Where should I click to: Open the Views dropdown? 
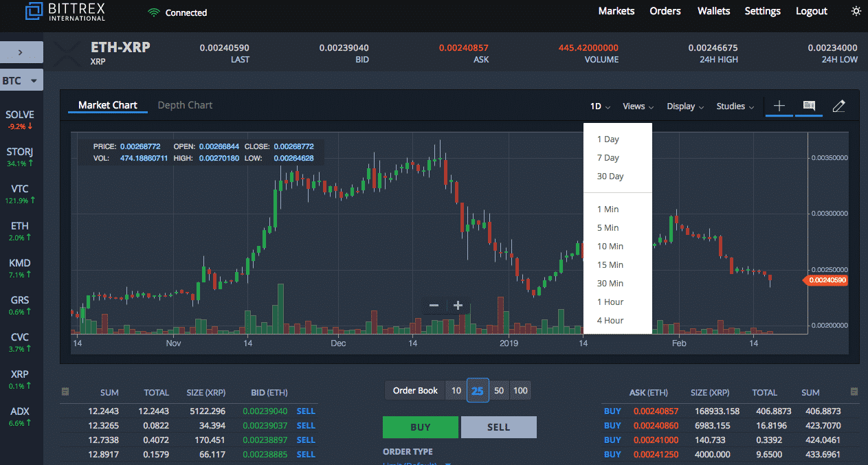[637, 106]
